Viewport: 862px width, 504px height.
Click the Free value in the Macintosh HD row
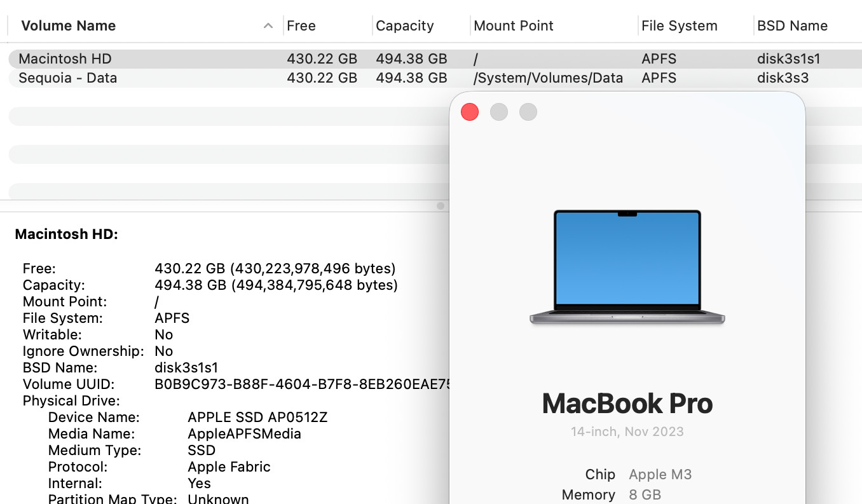322,59
